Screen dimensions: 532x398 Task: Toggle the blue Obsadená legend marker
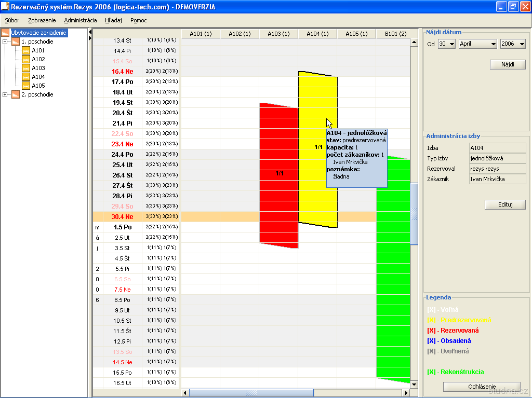(431, 341)
